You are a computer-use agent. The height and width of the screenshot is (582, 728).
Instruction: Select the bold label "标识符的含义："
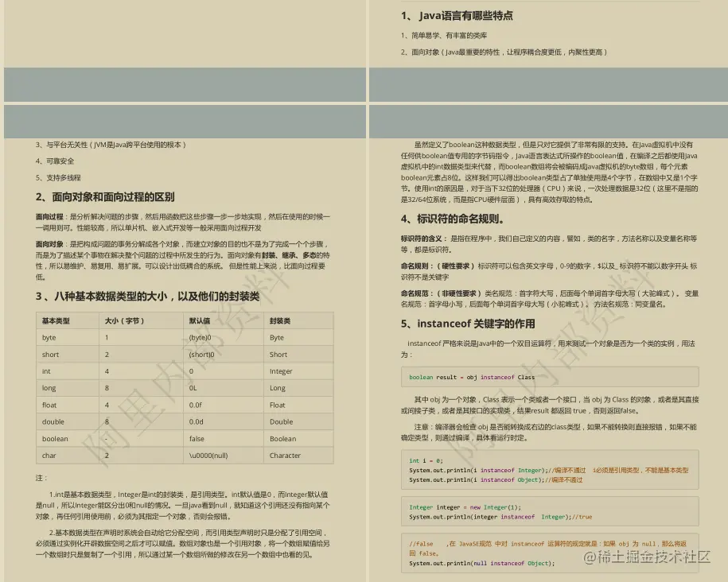click(x=424, y=239)
